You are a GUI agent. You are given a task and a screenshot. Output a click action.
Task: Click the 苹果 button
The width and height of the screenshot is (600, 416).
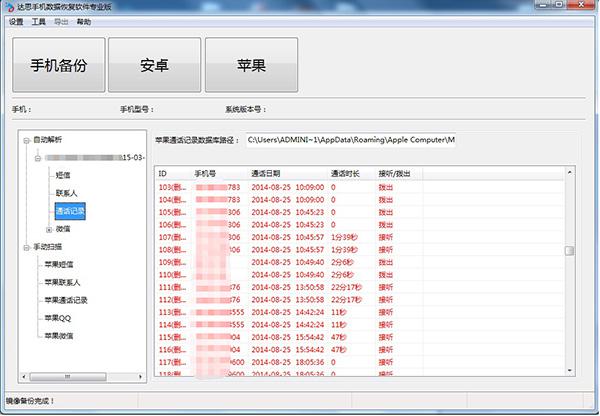point(251,66)
